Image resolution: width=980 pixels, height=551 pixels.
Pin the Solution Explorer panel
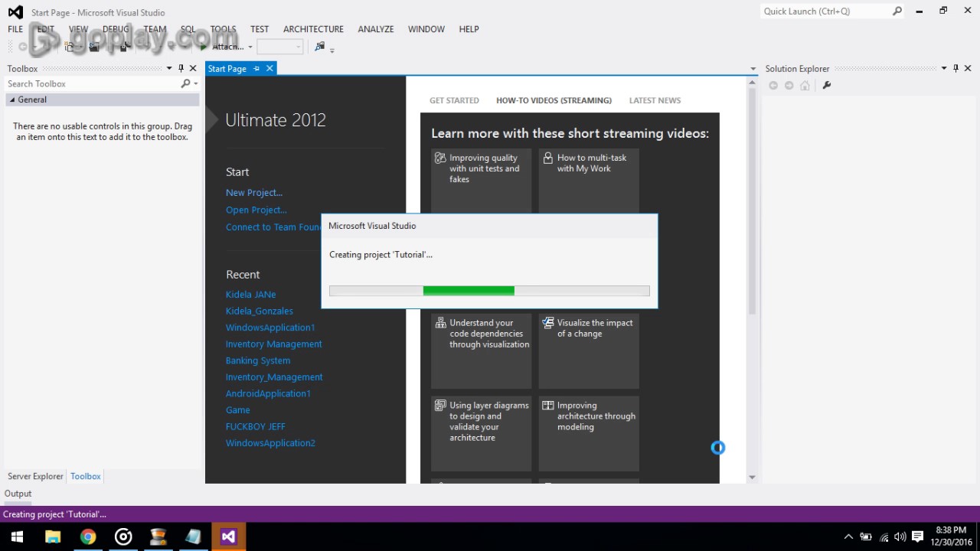click(x=955, y=68)
